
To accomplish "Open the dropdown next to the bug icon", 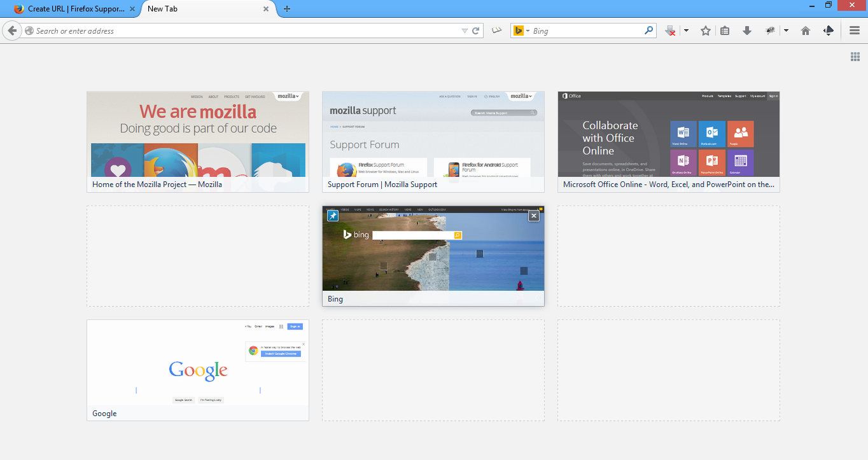I will click(786, 31).
